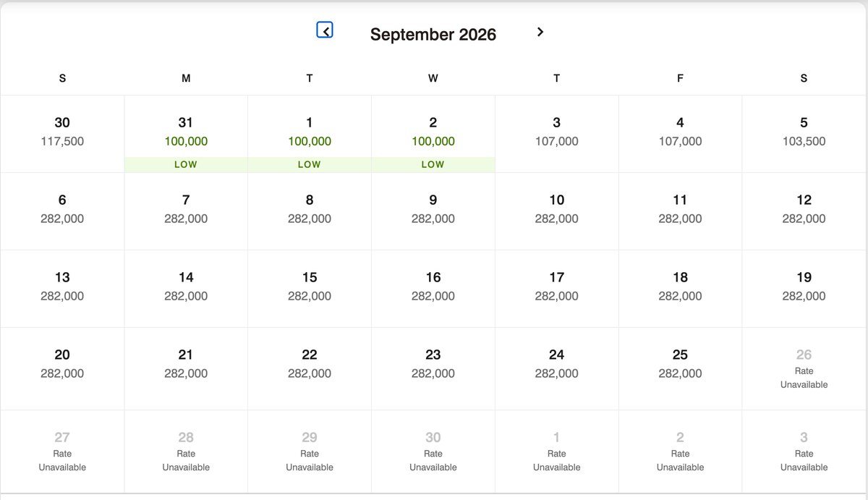Click September 12 date cell

click(804, 210)
